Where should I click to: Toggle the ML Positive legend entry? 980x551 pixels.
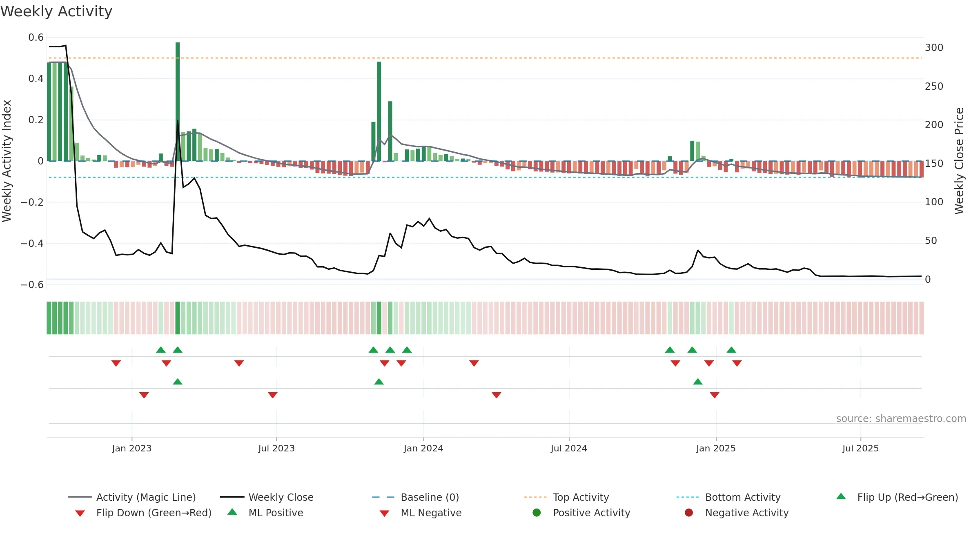click(x=265, y=513)
